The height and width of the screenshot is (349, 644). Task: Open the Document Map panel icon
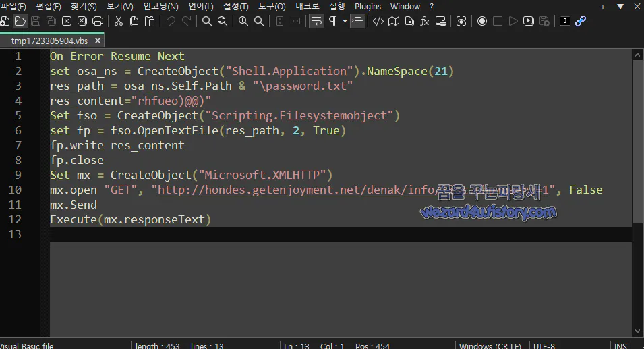pyautogui.click(x=394, y=21)
